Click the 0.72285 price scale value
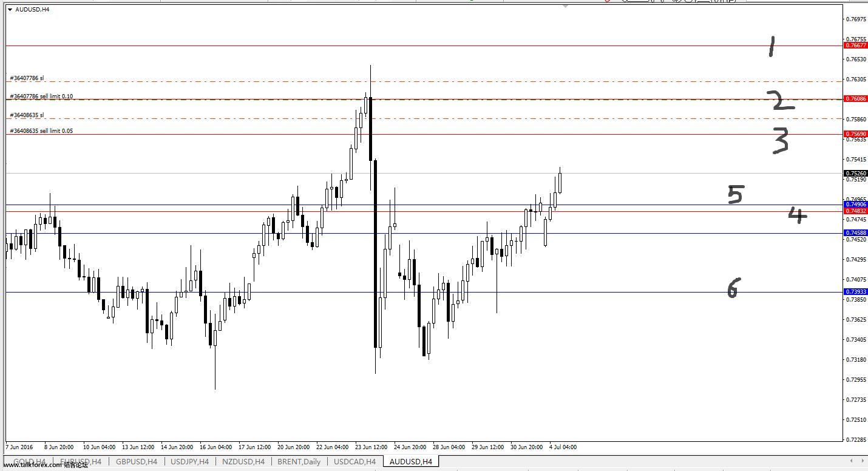Image resolution: width=868 pixels, height=471 pixels. [x=856, y=439]
